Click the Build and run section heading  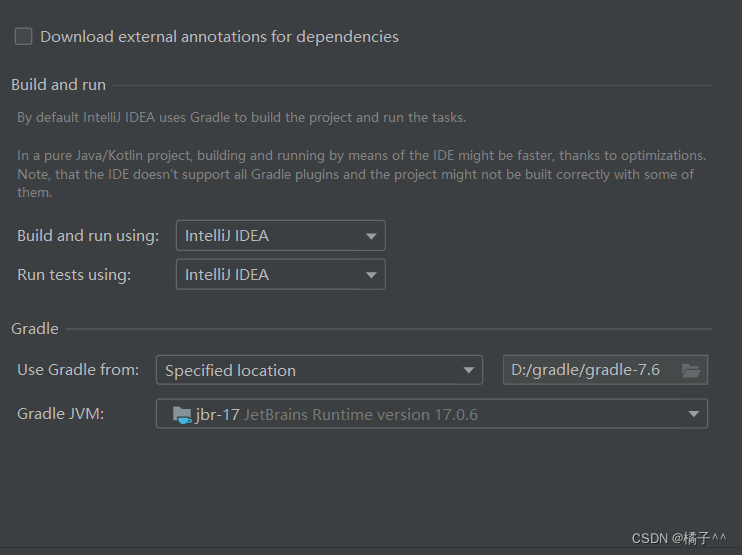click(59, 85)
